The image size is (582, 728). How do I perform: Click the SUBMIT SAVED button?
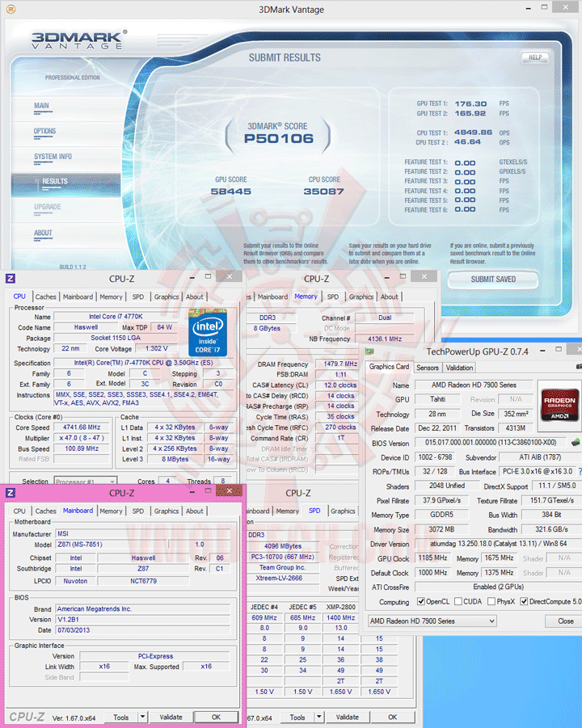tap(493, 280)
